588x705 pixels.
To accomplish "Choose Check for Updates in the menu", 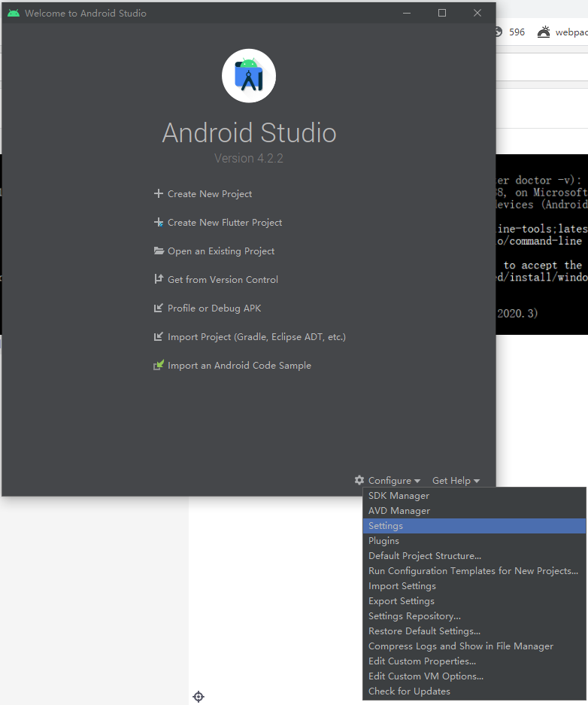I will click(x=474, y=691).
